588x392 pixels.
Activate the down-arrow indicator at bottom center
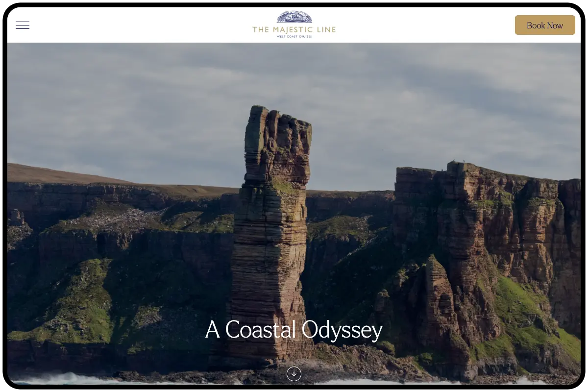click(x=294, y=374)
